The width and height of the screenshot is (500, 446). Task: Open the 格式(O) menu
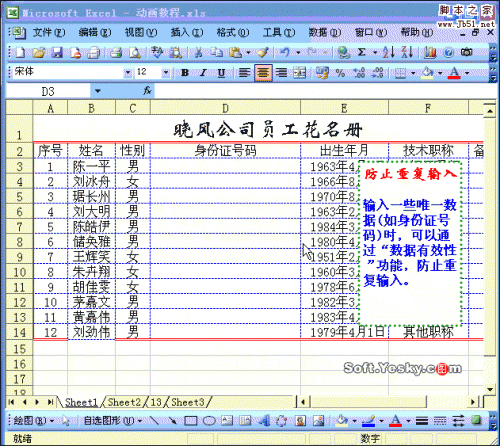(x=233, y=32)
